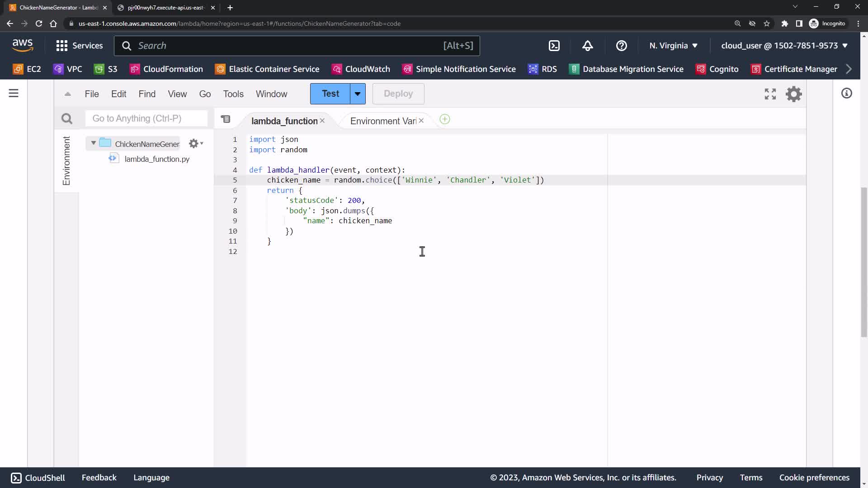Open the Tools menu
The height and width of the screenshot is (488, 868).
tap(233, 94)
